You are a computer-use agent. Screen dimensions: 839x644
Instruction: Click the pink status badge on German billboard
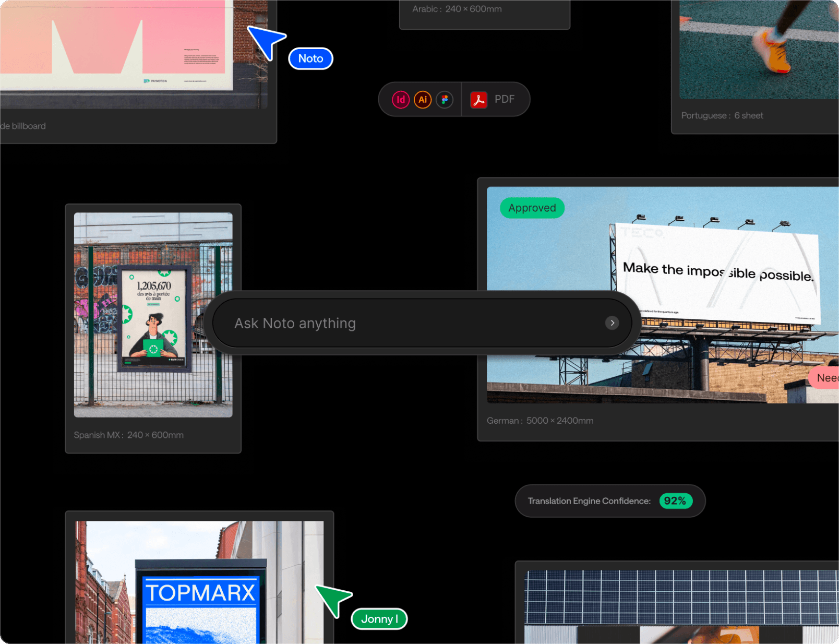[x=825, y=378]
